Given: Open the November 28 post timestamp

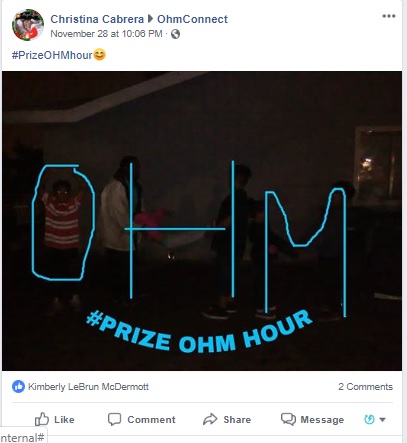Looking at the screenshot, I should click(106, 34).
